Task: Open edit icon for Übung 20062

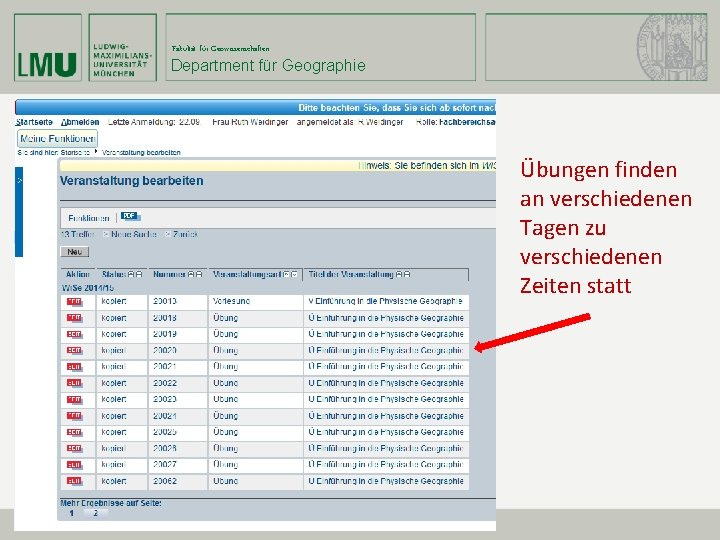Action: click(x=74, y=481)
